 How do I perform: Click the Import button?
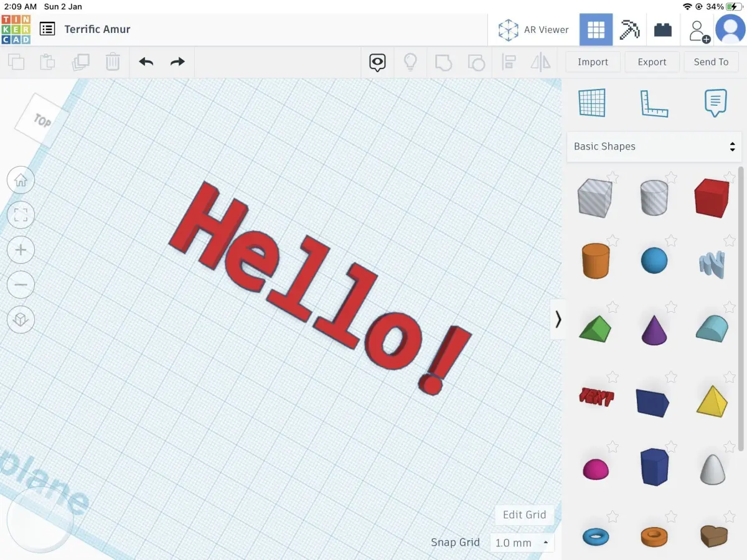click(x=593, y=62)
